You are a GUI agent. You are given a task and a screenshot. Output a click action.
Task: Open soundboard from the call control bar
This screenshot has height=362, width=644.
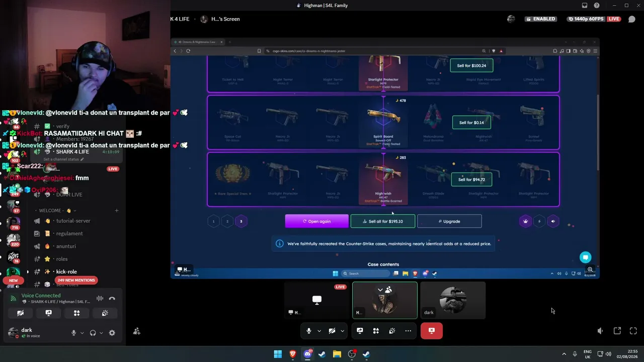pos(392,331)
